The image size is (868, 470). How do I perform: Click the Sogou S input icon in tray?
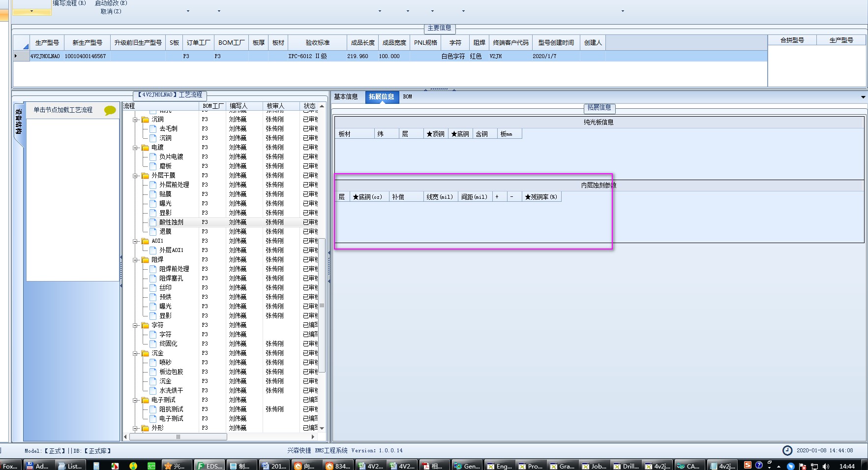748,465
